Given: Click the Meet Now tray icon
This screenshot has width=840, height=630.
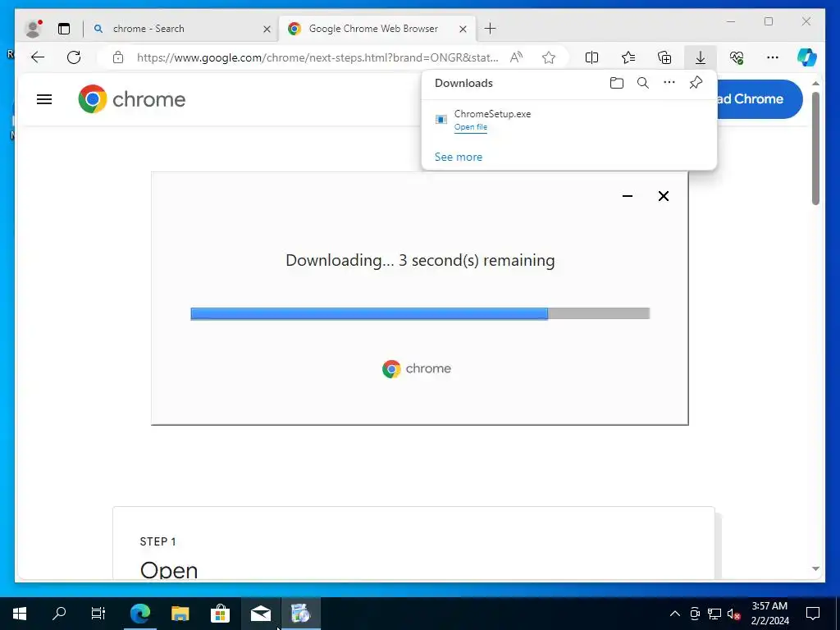Looking at the screenshot, I should (695, 614).
